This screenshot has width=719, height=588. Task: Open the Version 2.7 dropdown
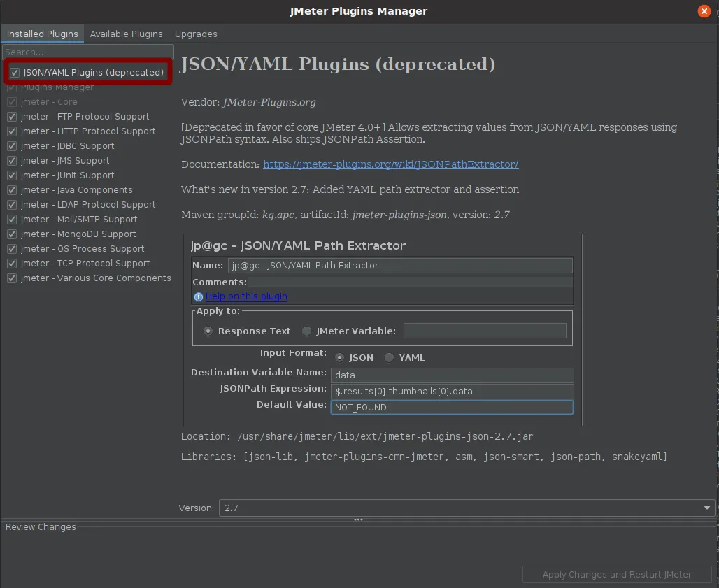click(467, 508)
